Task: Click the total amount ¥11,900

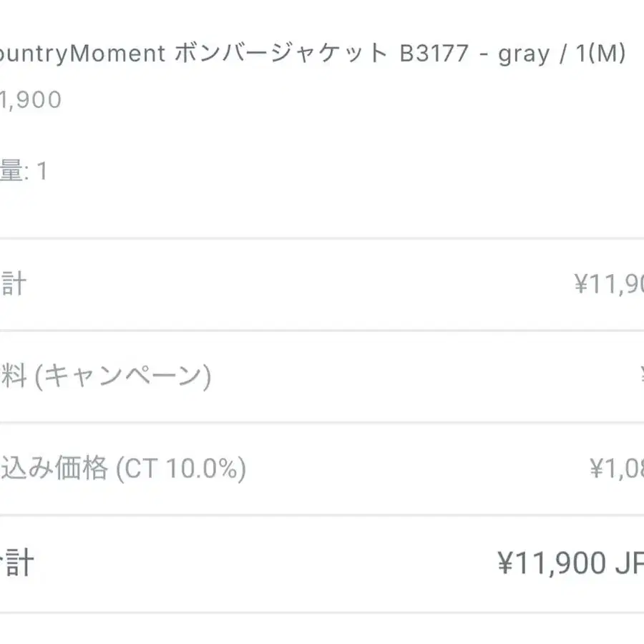Action: coord(551,564)
